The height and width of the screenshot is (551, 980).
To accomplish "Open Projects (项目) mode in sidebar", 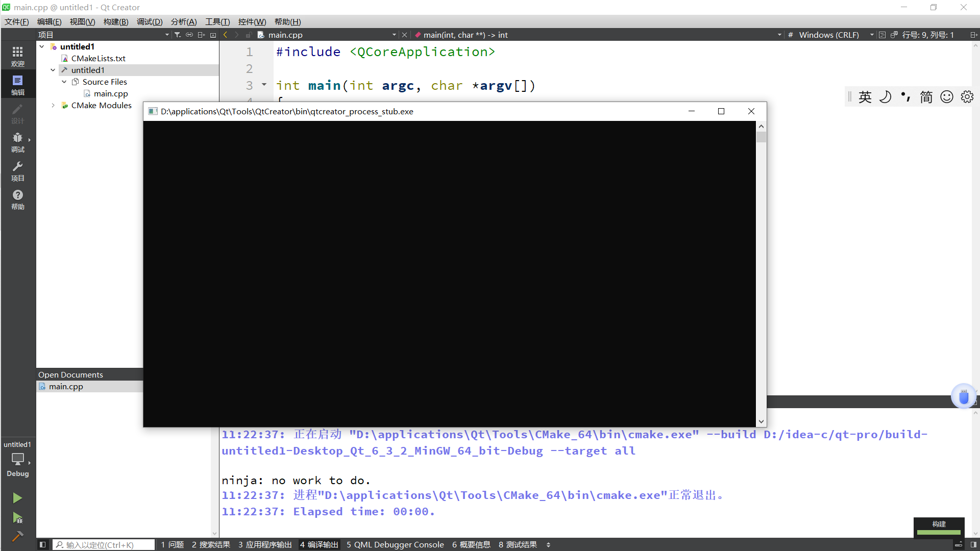I will [x=18, y=170].
